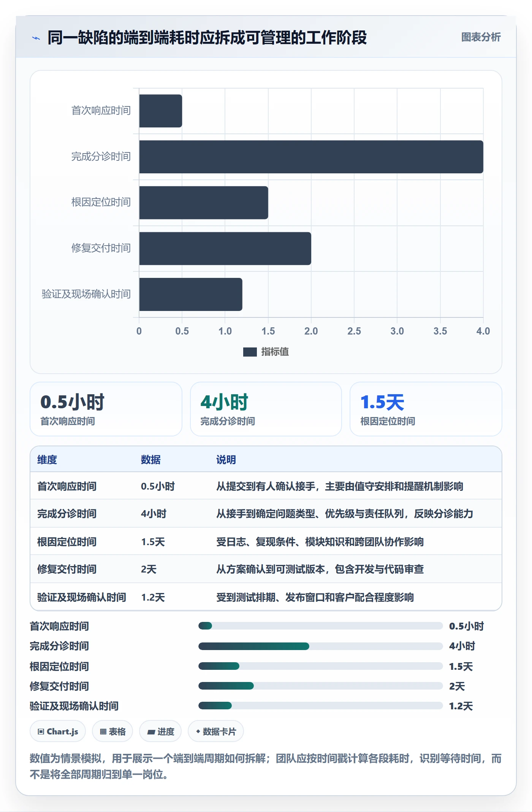532x812 pixels.
Task: Open the 1.5天 根因定位时间 data card
Action: tap(426, 409)
